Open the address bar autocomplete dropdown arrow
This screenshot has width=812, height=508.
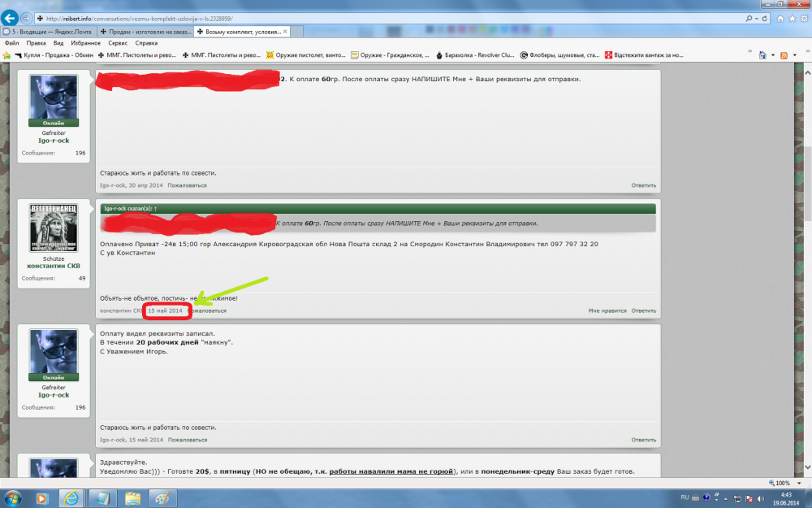pos(757,18)
